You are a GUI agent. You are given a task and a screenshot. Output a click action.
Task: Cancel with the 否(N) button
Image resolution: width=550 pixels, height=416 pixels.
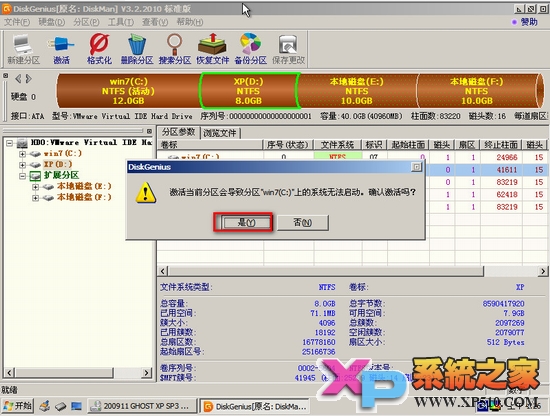(x=303, y=222)
